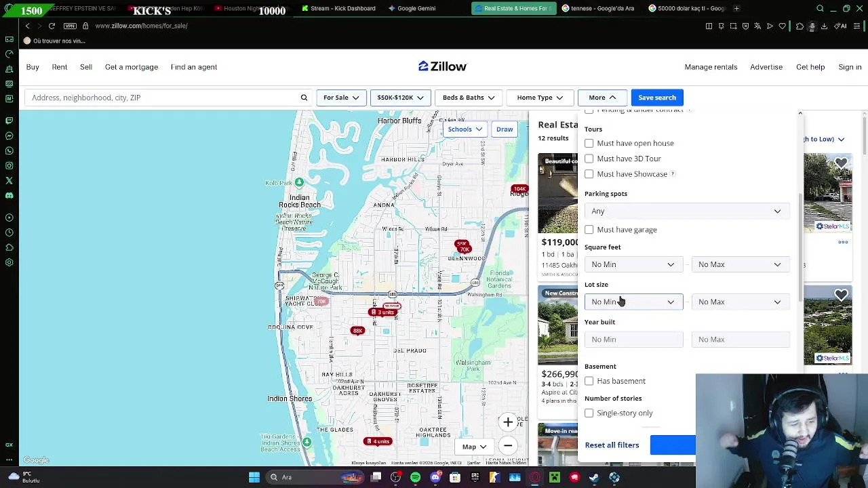Click the search magnifier icon
The width and height of the screenshot is (868, 488).
304,98
